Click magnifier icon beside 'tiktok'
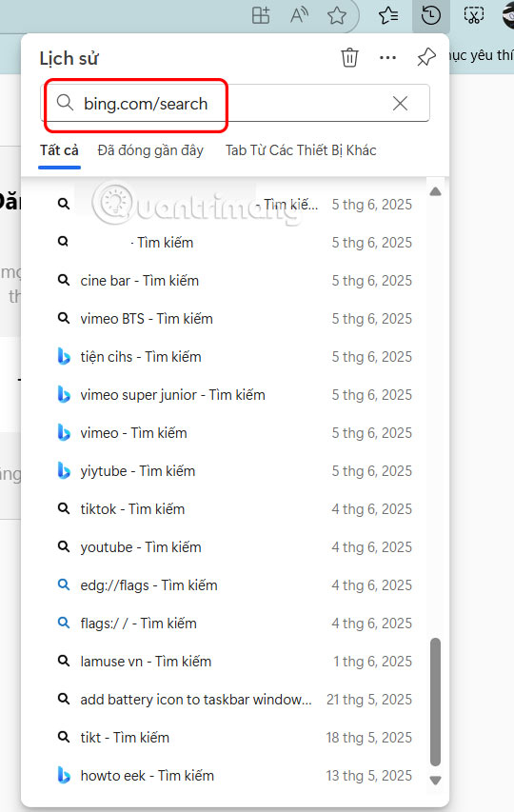Screen dimensions: 514x812 [64, 508]
